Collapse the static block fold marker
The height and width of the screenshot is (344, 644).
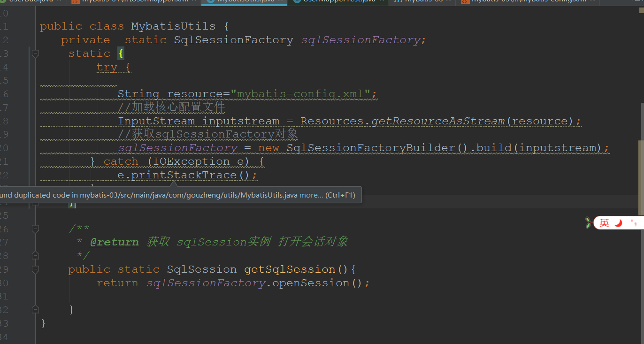35,54
